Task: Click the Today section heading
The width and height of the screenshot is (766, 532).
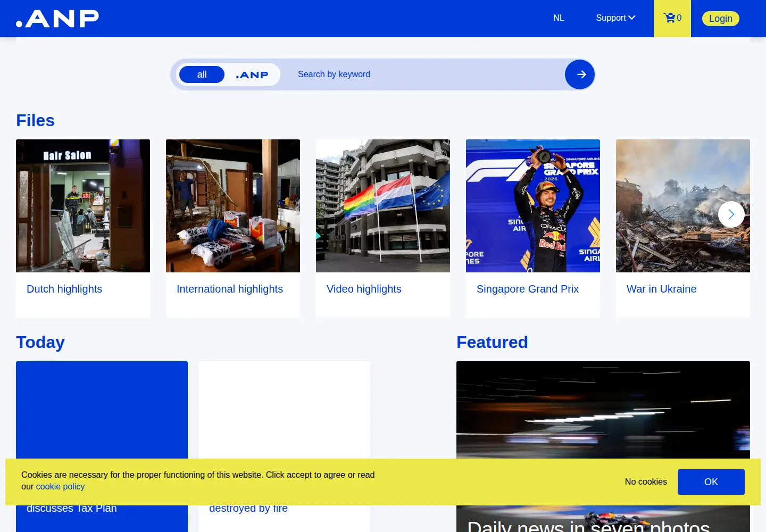Action: click(40, 342)
